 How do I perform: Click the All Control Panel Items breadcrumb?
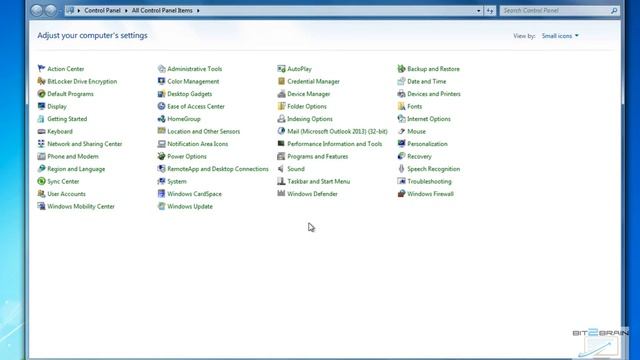(x=162, y=11)
